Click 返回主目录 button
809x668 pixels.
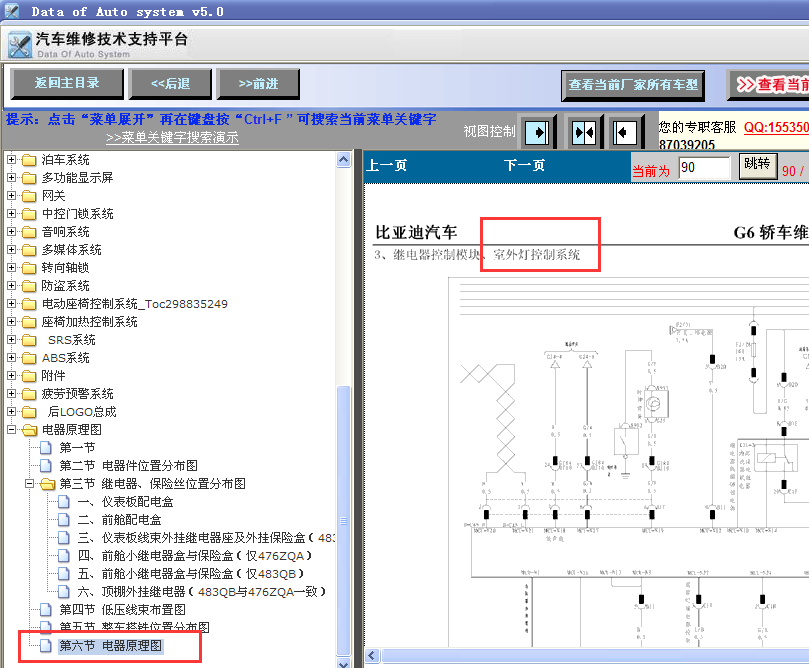coord(67,84)
